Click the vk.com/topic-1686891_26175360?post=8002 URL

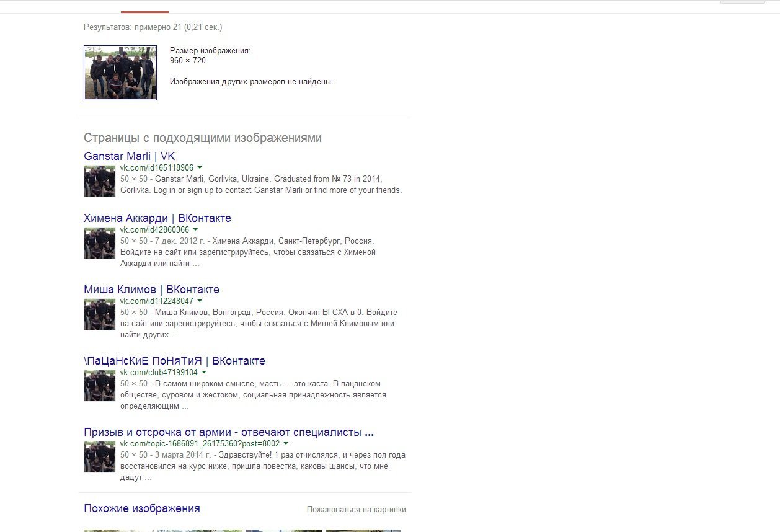tap(200, 444)
